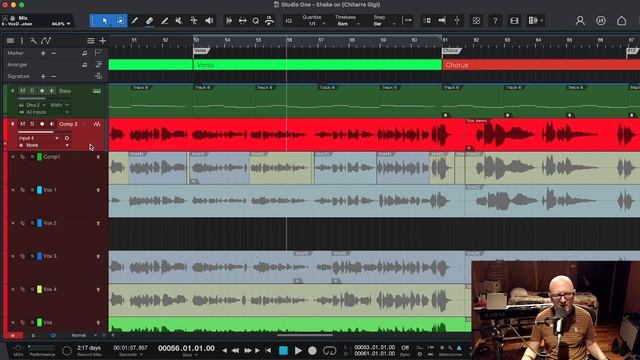Screen dimensions: 640x360
Task: Click the Vox 4 layer color swatch
Action: (x=40, y=289)
